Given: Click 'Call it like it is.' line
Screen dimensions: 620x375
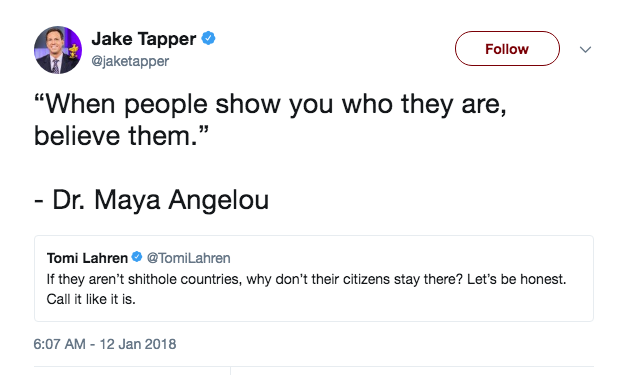Looking at the screenshot, I should coord(91,299).
